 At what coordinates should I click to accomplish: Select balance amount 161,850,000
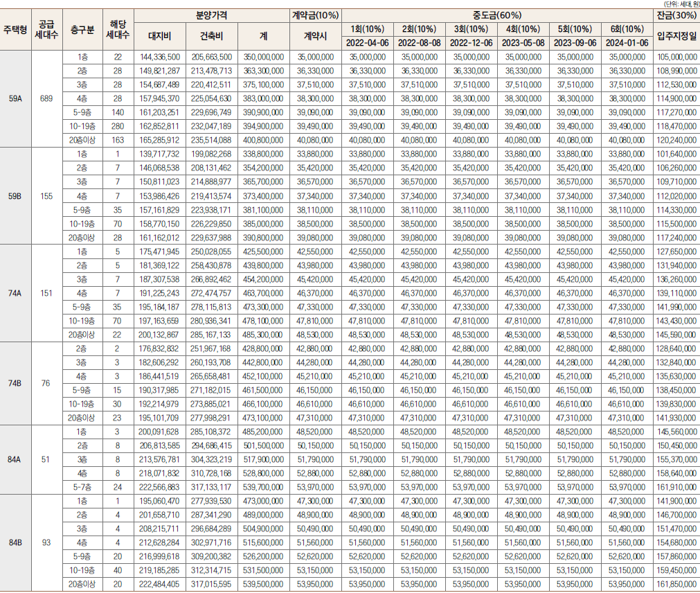click(676, 584)
